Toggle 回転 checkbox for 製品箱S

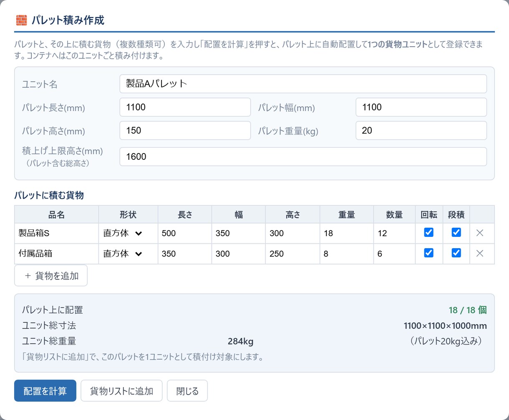428,233
